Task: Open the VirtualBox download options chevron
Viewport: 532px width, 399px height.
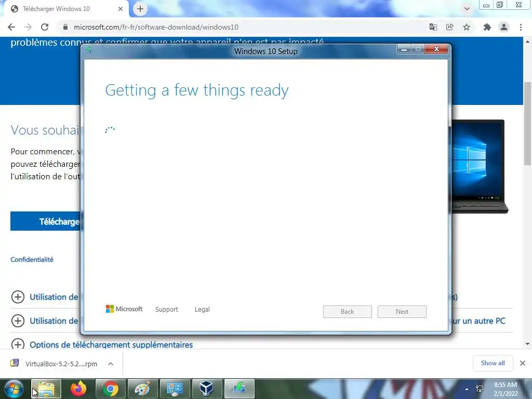Action: 111,364
